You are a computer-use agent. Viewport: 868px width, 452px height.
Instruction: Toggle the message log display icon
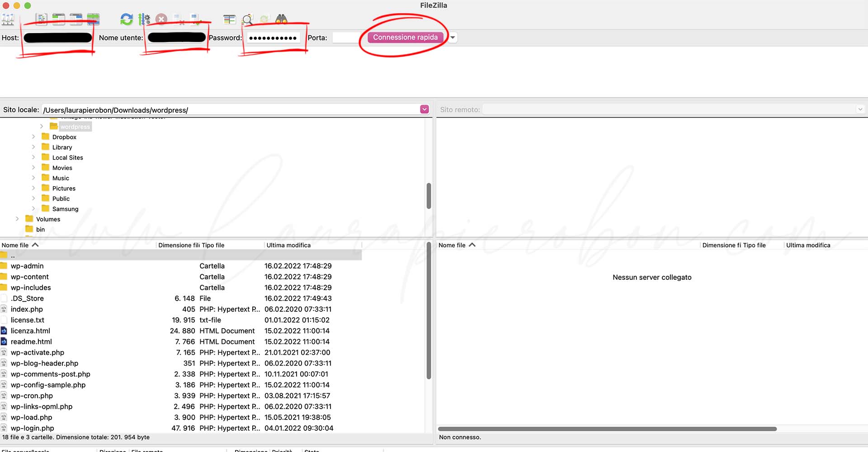click(42, 19)
